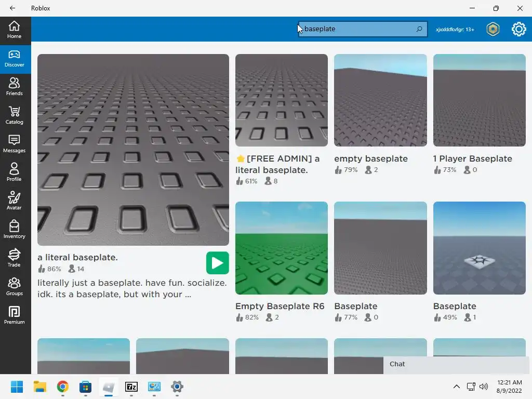Play 'a literal baseplate.' with green button
The height and width of the screenshot is (399, 532).
(217, 263)
